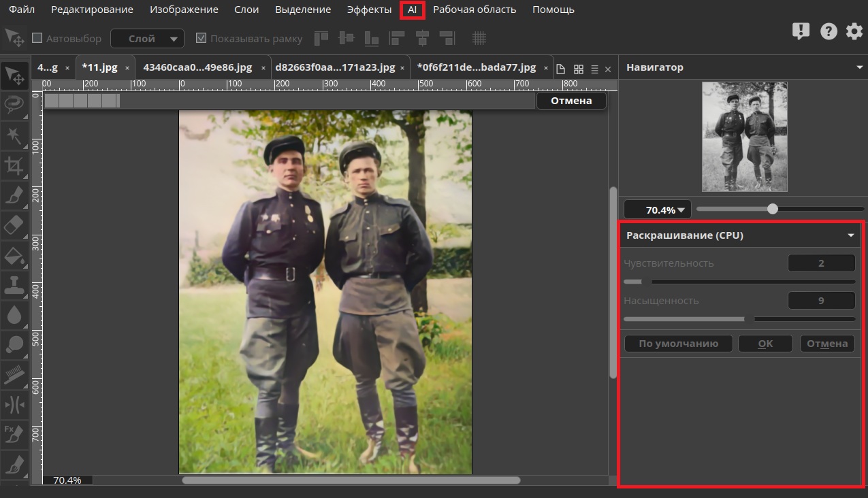This screenshot has height=498, width=868.
Task: Collapse the Раскрашивание (CPU) panel
Action: tap(850, 235)
